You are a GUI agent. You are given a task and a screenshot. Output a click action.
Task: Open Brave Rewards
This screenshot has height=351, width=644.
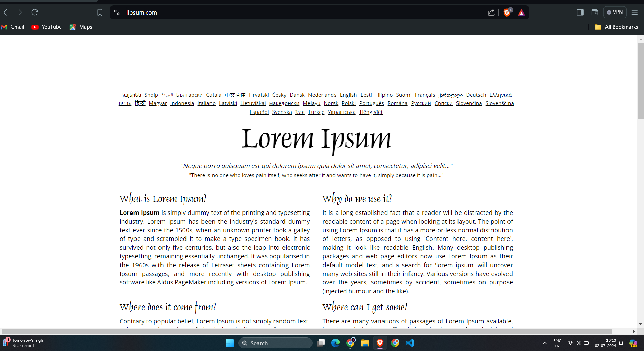click(x=521, y=12)
